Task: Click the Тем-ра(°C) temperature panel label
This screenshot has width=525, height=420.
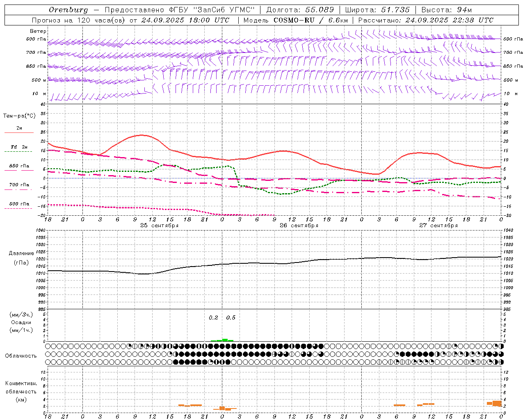Action: coord(19,116)
